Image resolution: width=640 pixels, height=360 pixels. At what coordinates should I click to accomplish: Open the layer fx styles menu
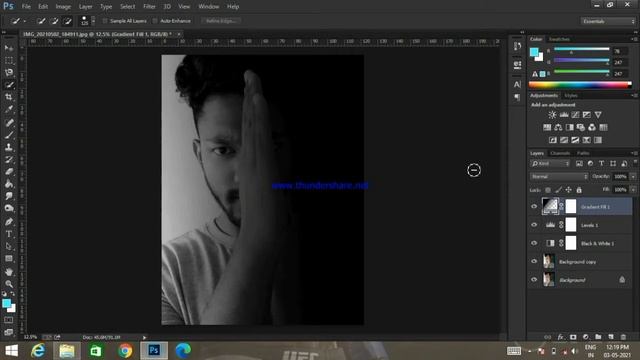click(x=561, y=337)
